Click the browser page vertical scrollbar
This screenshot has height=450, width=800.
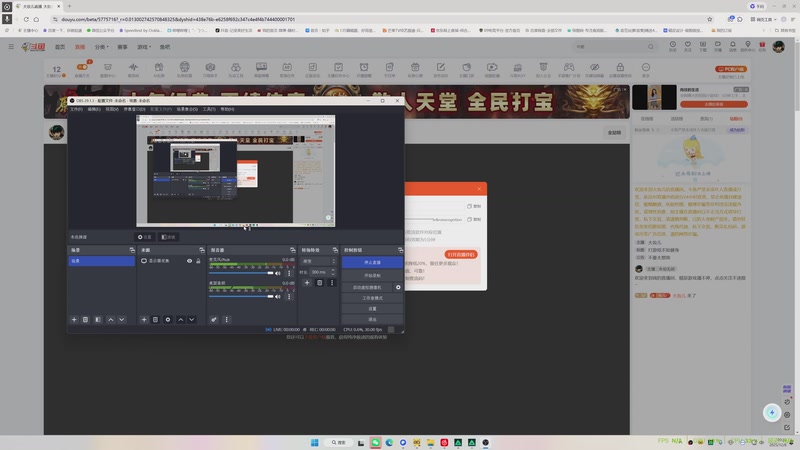[796, 77]
